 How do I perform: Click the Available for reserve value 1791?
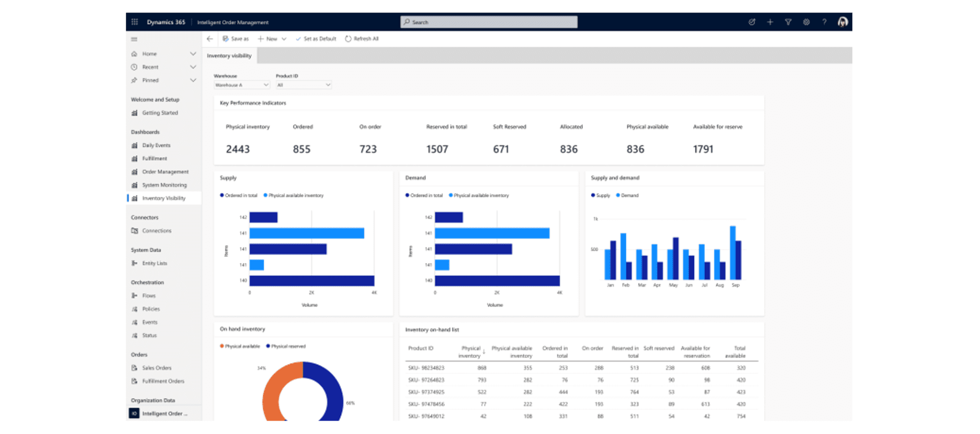pyautogui.click(x=703, y=149)
